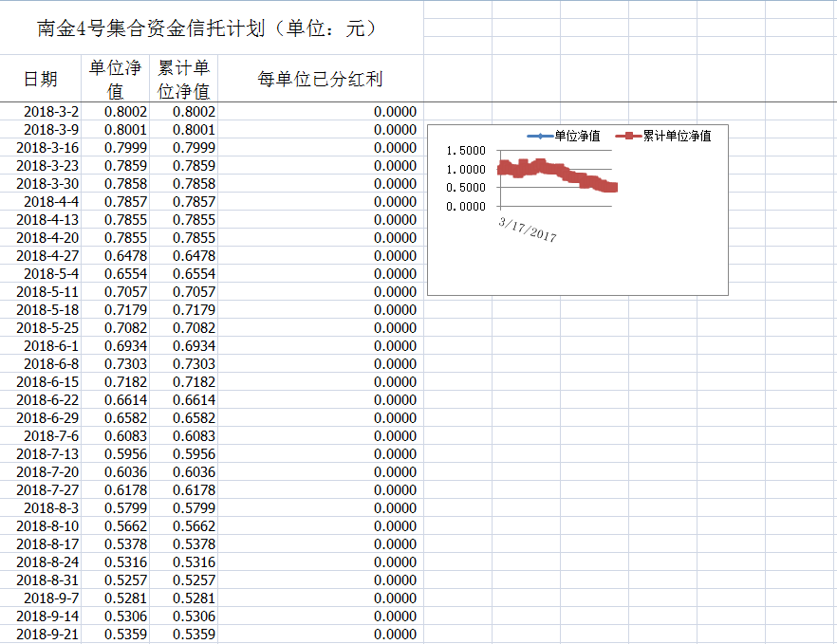Viewport: 837px width, 644px height.
Task: Select date cell 2018-8-3
Action: (41, 508)
